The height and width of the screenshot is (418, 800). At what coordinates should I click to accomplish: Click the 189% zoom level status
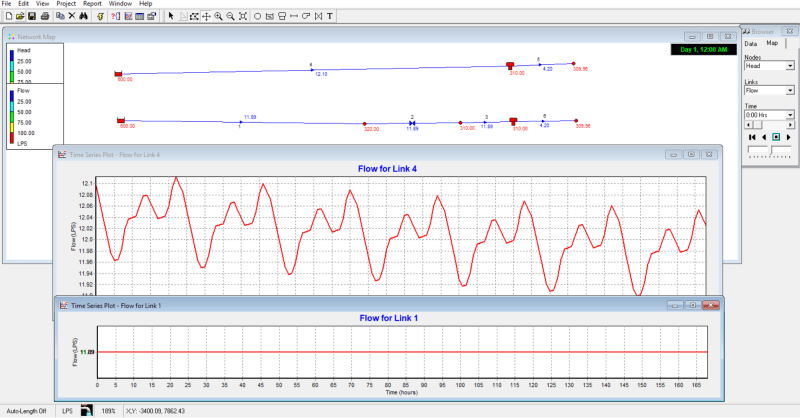point(108,411)
